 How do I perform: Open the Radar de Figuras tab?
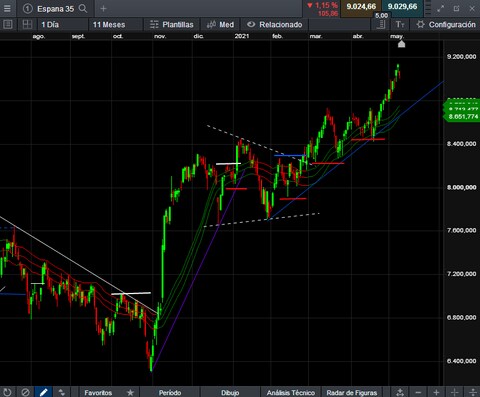[352, 392]
